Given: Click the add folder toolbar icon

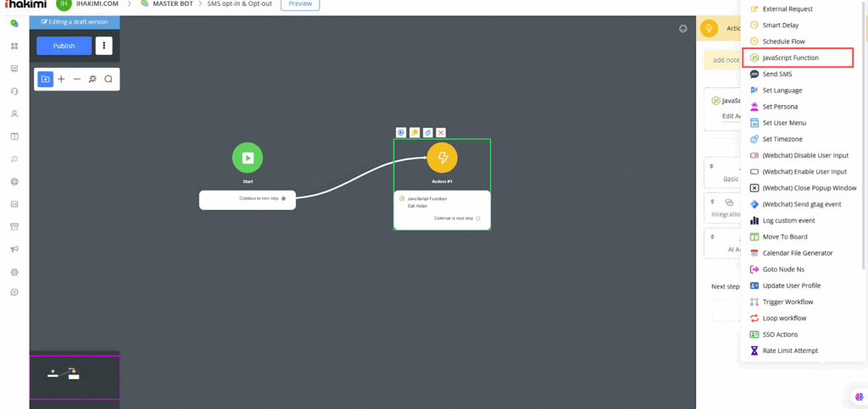Looking at the screenshot, I should click(x=46, y=79).
